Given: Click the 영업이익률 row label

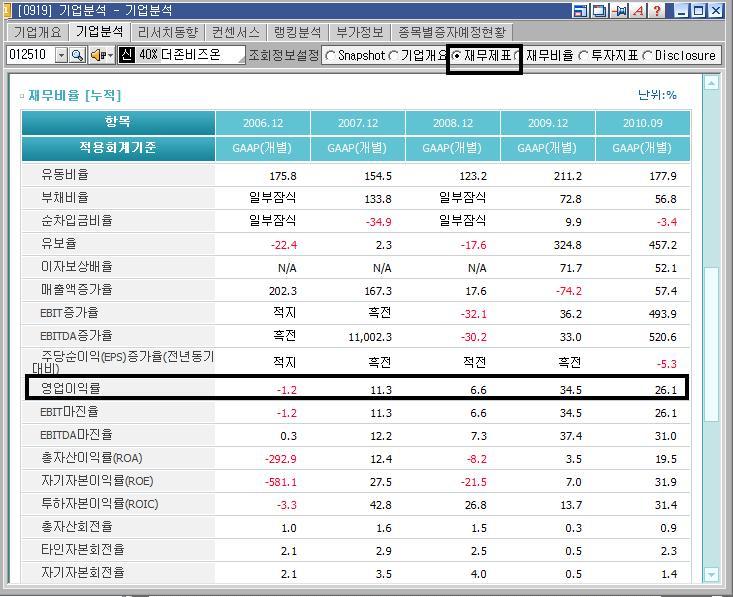Looking at the screenshot, I should click(x=71, y=387).
